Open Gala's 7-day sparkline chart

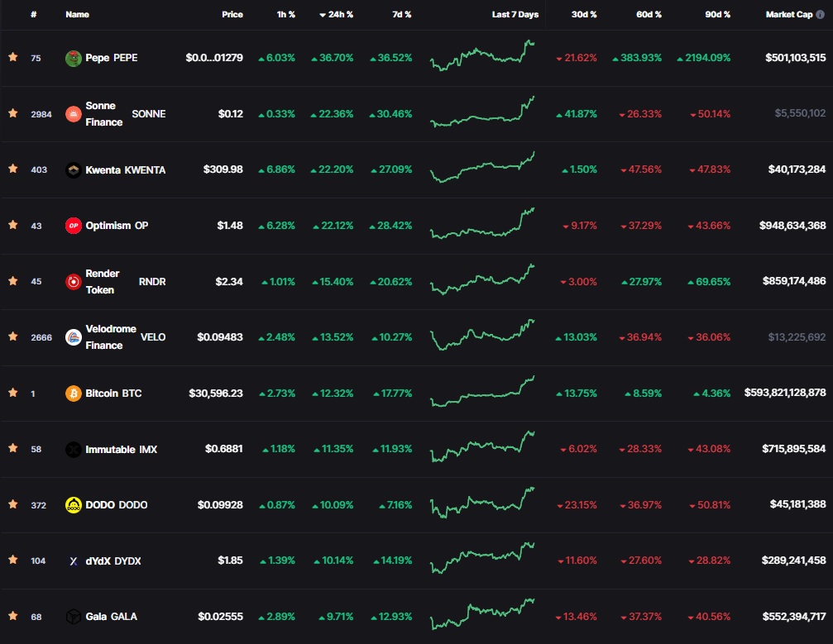tap(482, 614)
